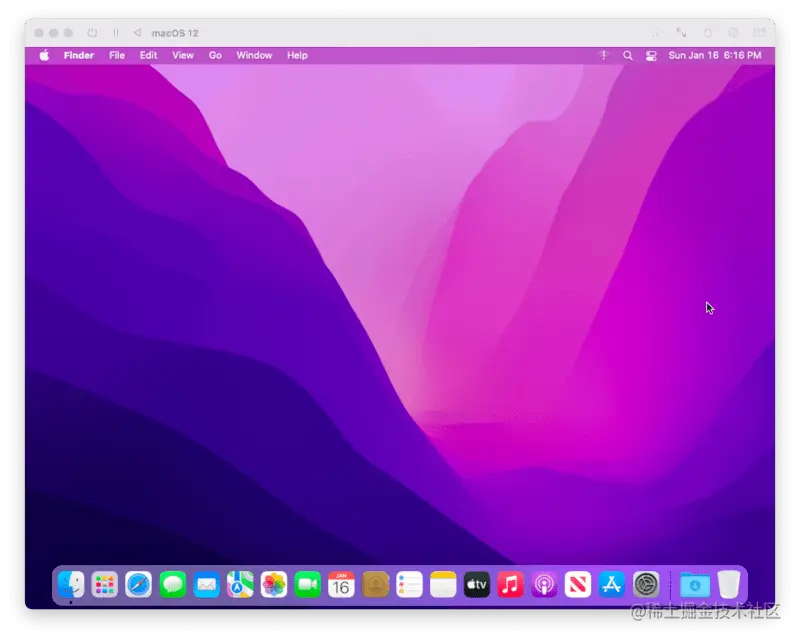Launch Safari from the Dock
Screen dimensions: 800x640
(x=138, y=584)
